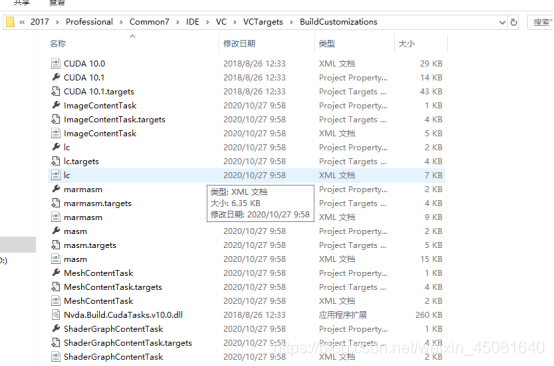Click the lc.targets file icon
The image size is (554, 366).
(x=55, y=161)
